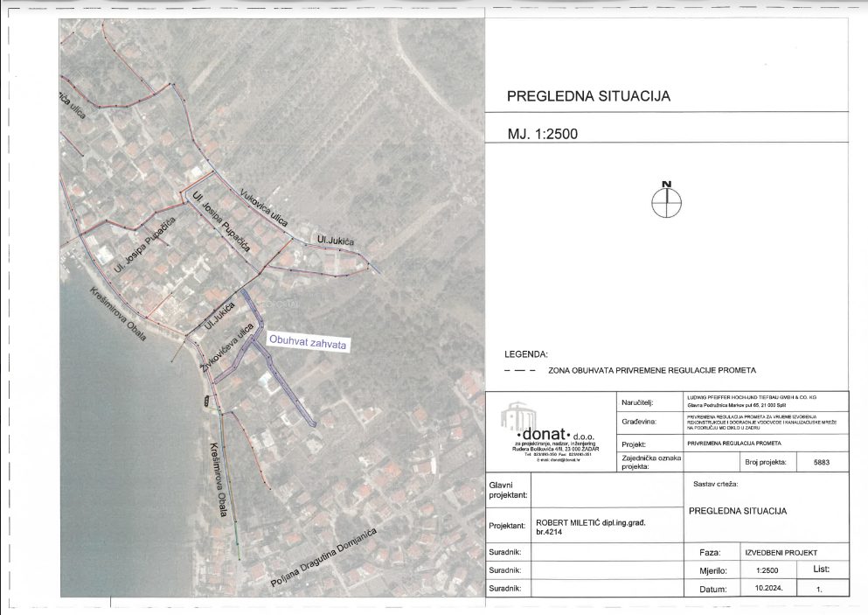Click 'Ul.Jukića' label east of Vukovića ulica
This screenshot has height=615, width=868.
336,240
